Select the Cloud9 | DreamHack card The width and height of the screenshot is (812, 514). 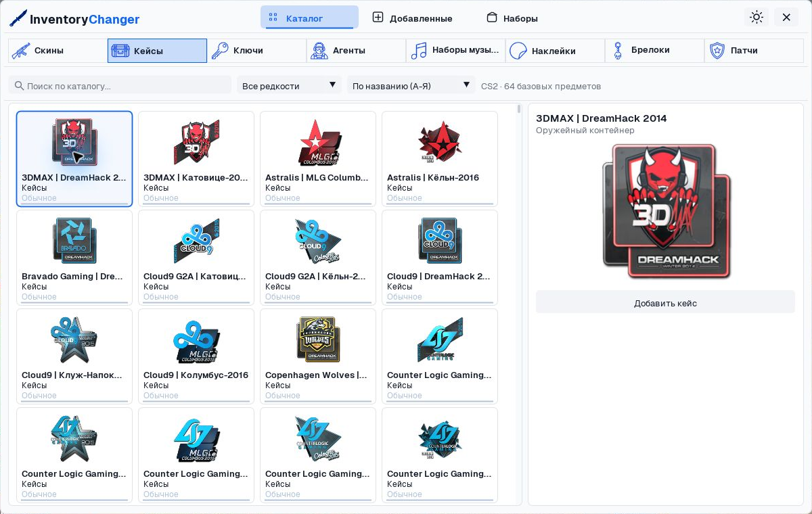[440, 258]
